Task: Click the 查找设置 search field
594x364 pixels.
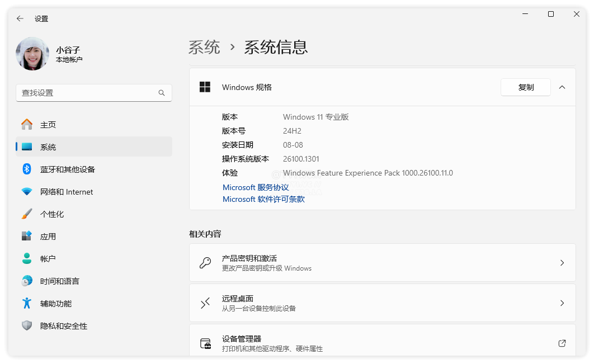Action: point(93,93)
